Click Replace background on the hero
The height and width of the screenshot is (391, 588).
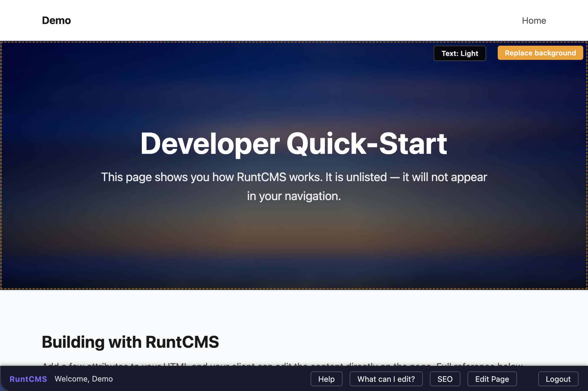pyautogui.click(x=540, y=53)
